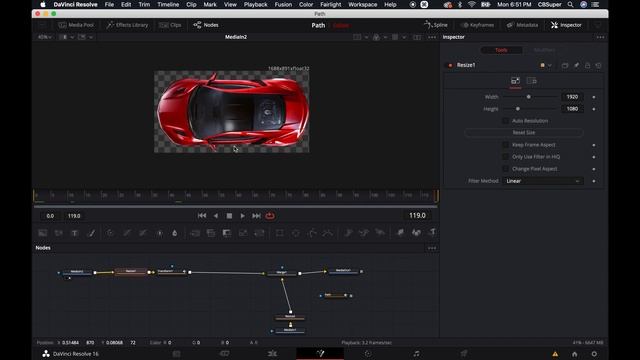Select the Text 3D tool icon
640x360 pixels.
pyautogui.click(x=432, y=233)
